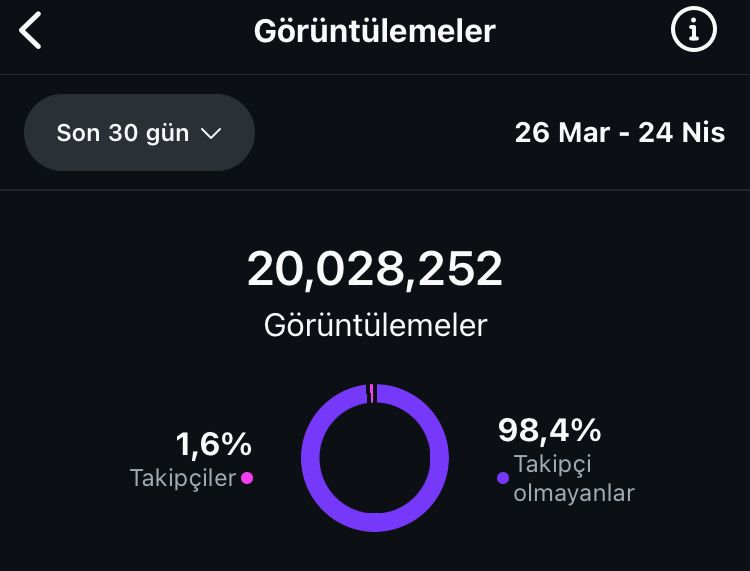Tap the 20,028,252 views total

pos(375,269)
